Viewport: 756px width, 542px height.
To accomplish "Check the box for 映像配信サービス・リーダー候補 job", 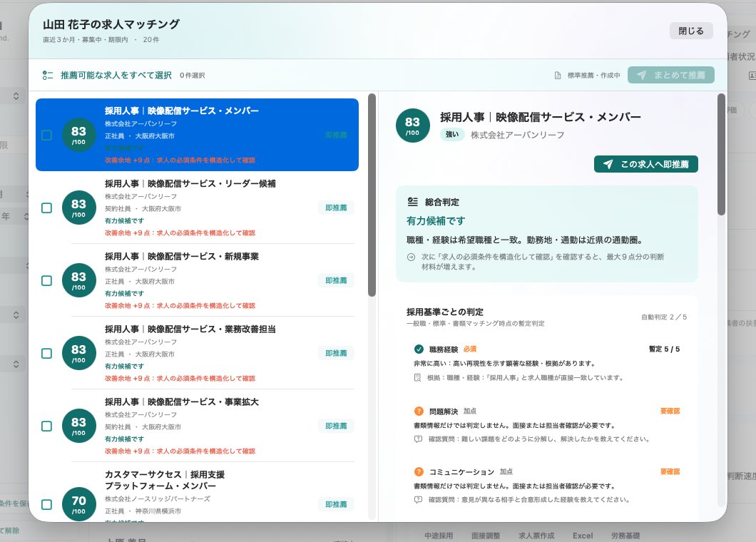I will coord(47,208).
